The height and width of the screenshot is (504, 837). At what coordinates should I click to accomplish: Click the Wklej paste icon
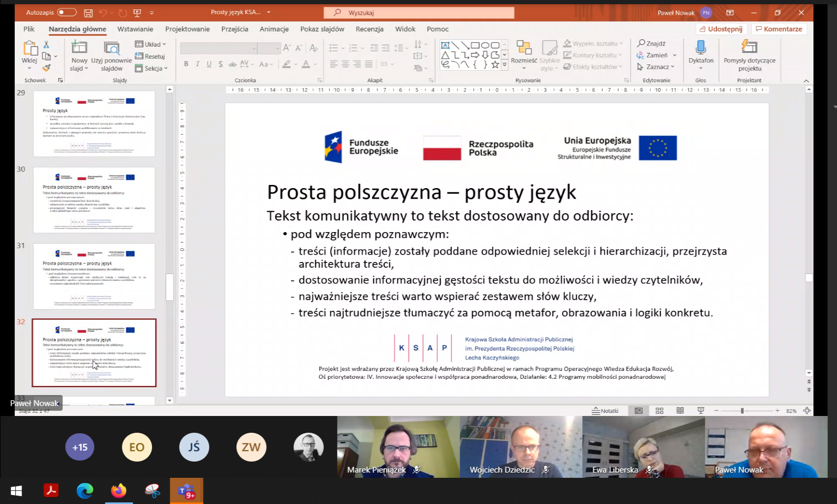[x=29, y=49]
